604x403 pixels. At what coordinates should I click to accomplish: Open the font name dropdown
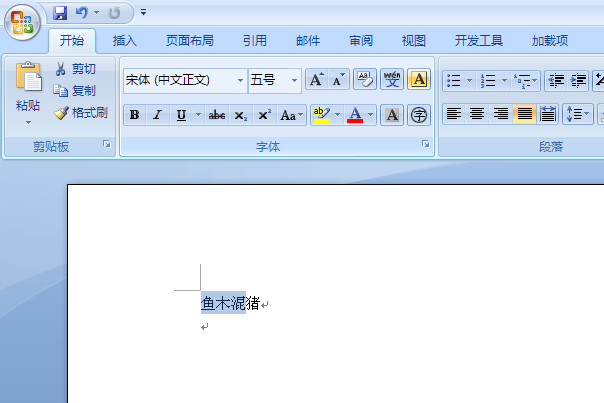pyautogui.click(x=240, y=81)
